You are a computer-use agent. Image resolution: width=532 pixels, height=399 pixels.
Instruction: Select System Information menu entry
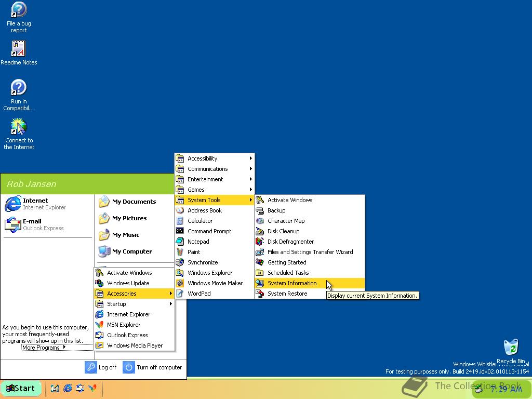click(x=310, y=283)
